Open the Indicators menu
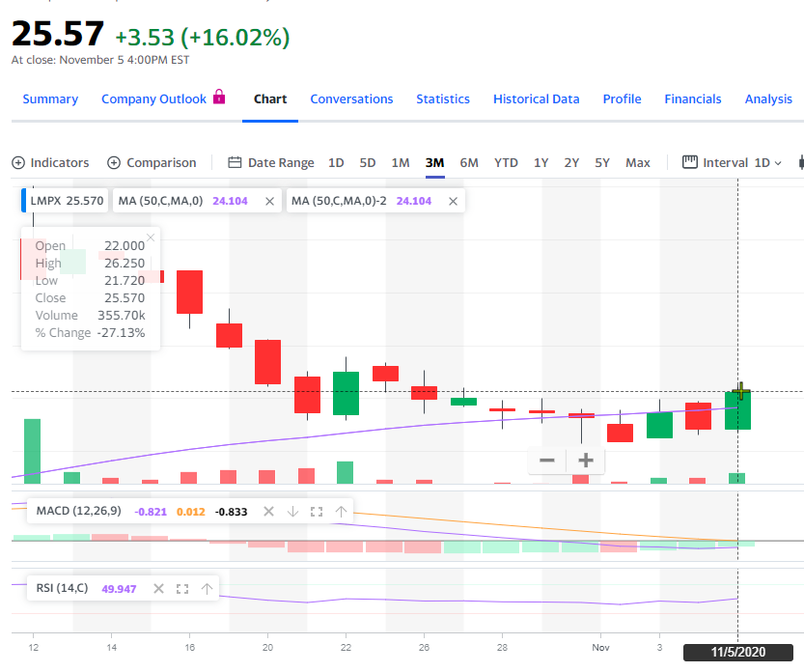 click(x=50, y=162)
